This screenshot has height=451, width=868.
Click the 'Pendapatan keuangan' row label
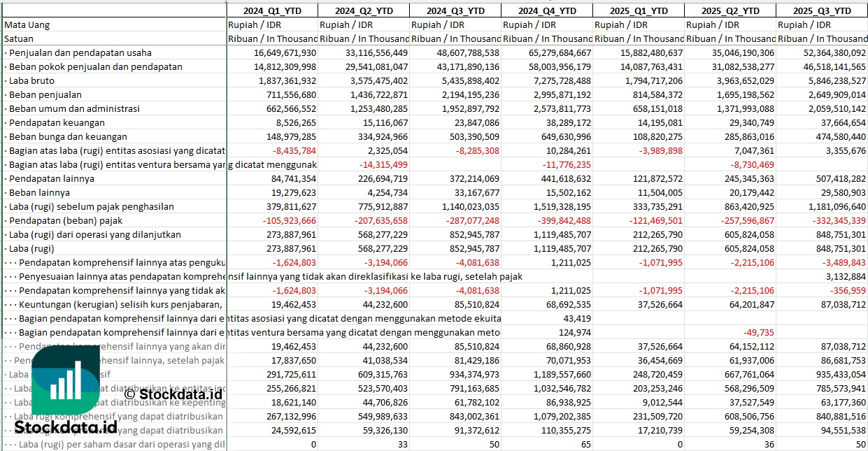55,122
